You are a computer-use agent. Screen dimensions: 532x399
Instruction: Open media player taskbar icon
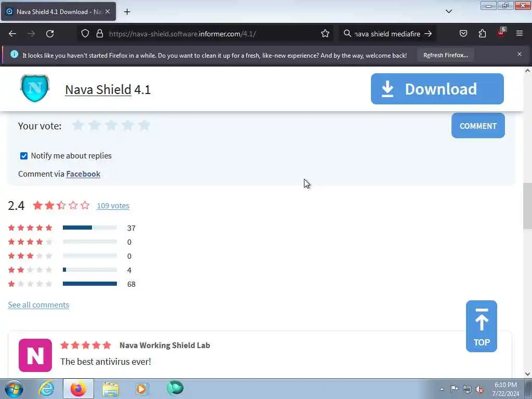142,389
